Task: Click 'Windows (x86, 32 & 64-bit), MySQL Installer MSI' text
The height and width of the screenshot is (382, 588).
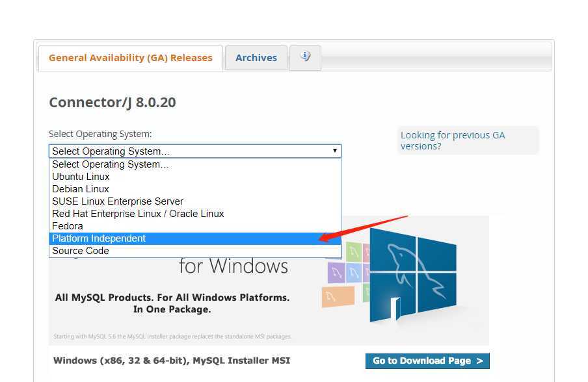Action: 172,361
